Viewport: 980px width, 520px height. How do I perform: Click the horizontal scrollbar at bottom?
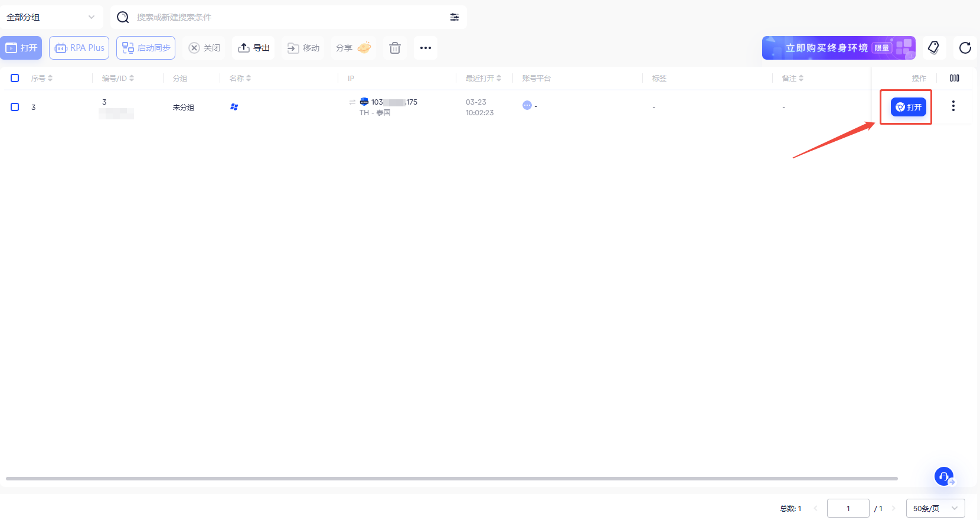click(x=452, y=479)
